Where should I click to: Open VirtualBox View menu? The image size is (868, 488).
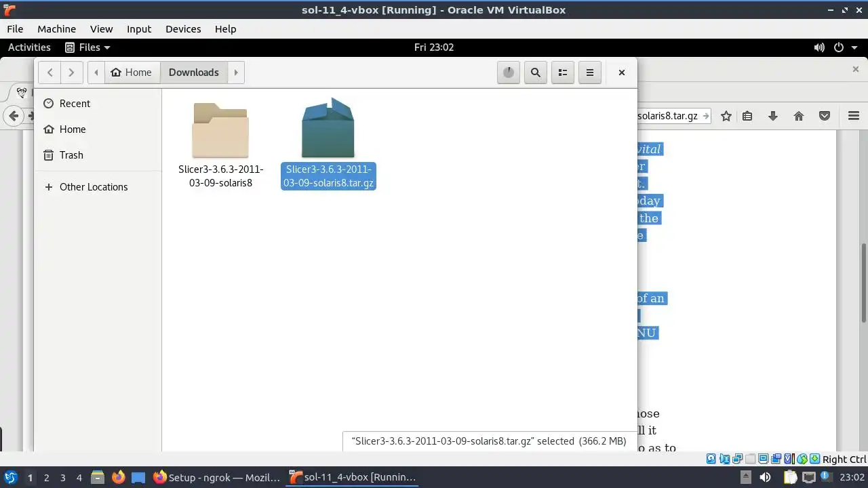coord(101,29)
